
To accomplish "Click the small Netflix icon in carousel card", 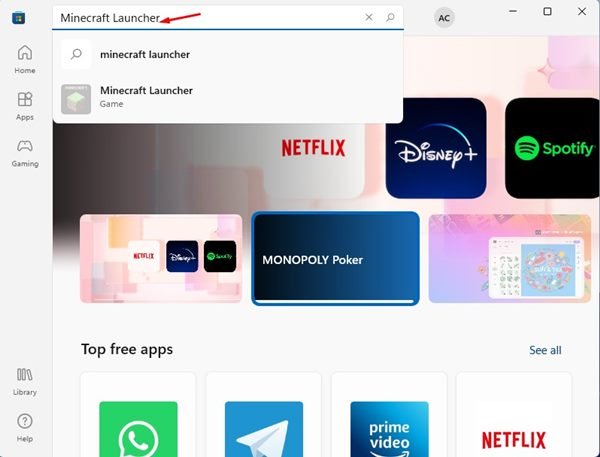I will click(x=144, y=256).
